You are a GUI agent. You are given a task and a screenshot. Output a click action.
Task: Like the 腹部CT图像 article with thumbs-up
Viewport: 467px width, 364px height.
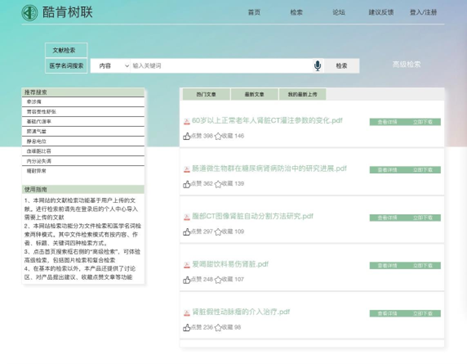pyautogui.click(x=187, y=232)
